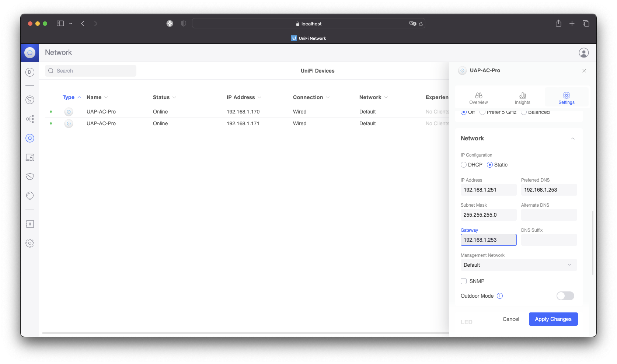The image size is (617, 364).
Task: Open the Topology map icon in sidebar
Action: (x=30, y=119)
